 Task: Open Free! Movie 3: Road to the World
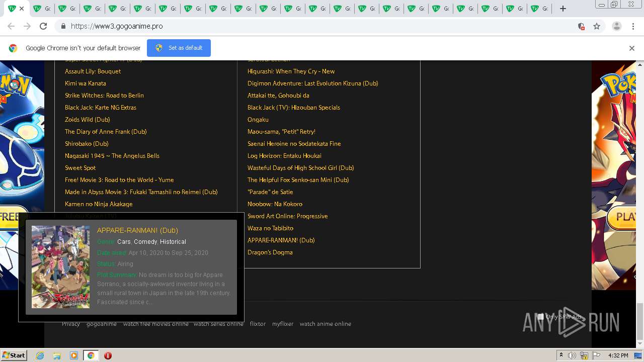pos(119,180)
